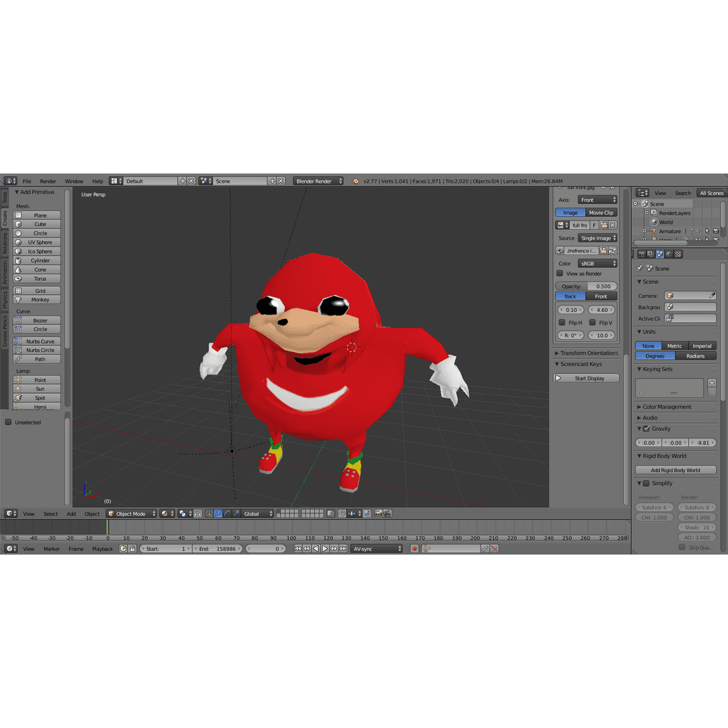
Task: Jump to first frame in timeline
Action: click(298, 549)
